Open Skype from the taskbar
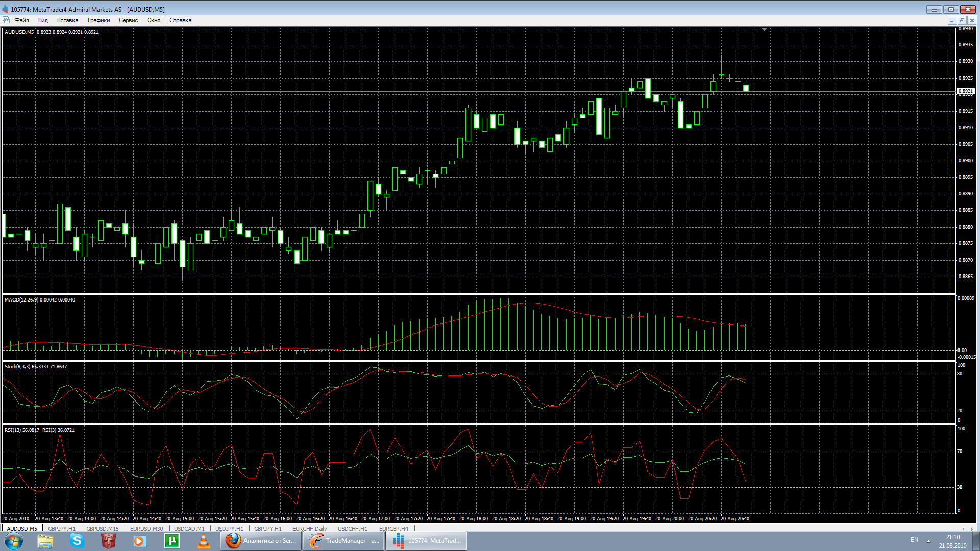 tap(77, 541)
